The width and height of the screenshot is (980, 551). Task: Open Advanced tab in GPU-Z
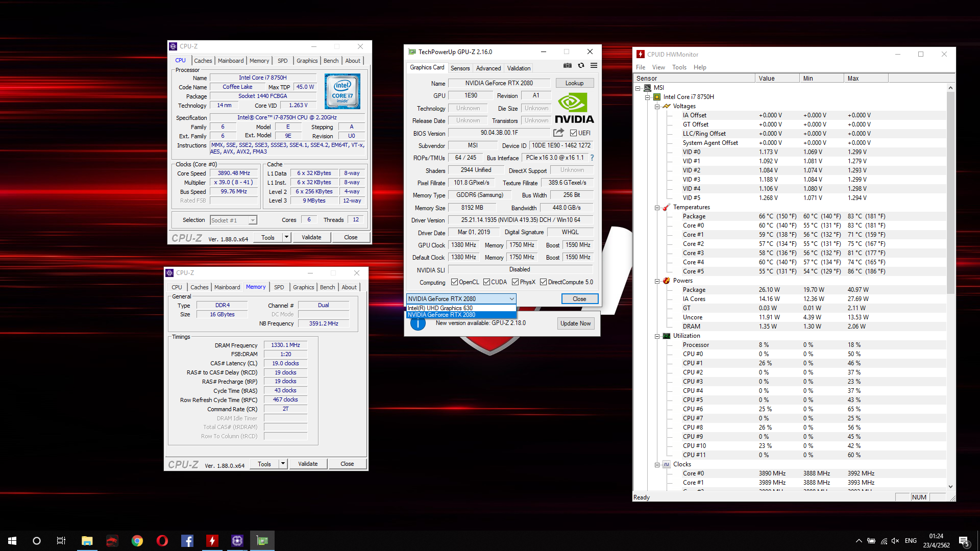(x=488, y=68)
